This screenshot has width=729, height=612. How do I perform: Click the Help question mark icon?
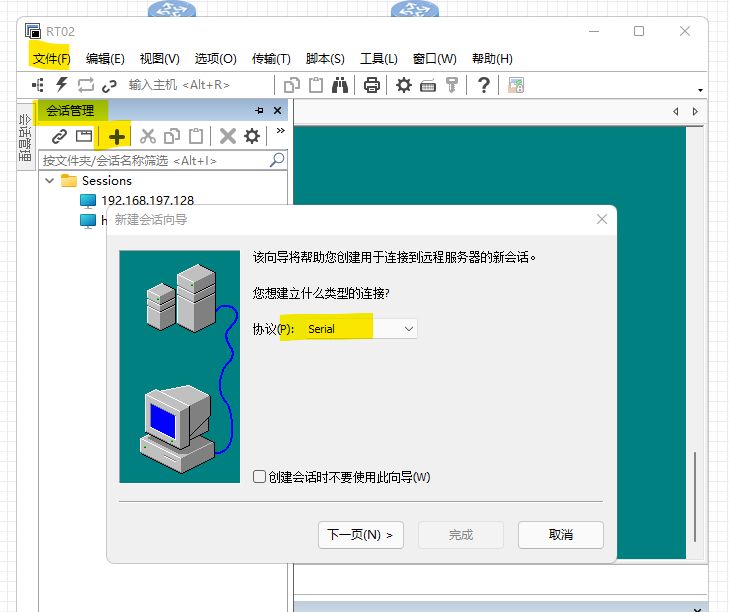[483, 85]
